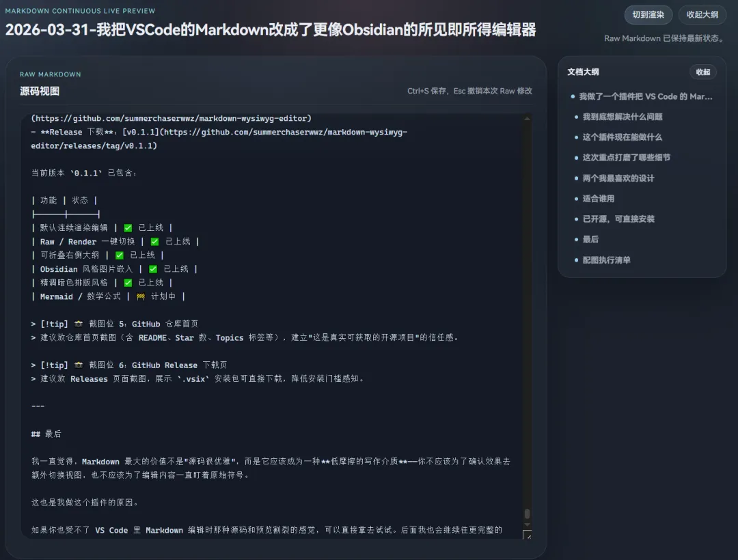Open outline entry 配图执行清单
Image resolution: width=738 pixels, height=560 pixels.
pyautogui.click(x=606, y=260)
